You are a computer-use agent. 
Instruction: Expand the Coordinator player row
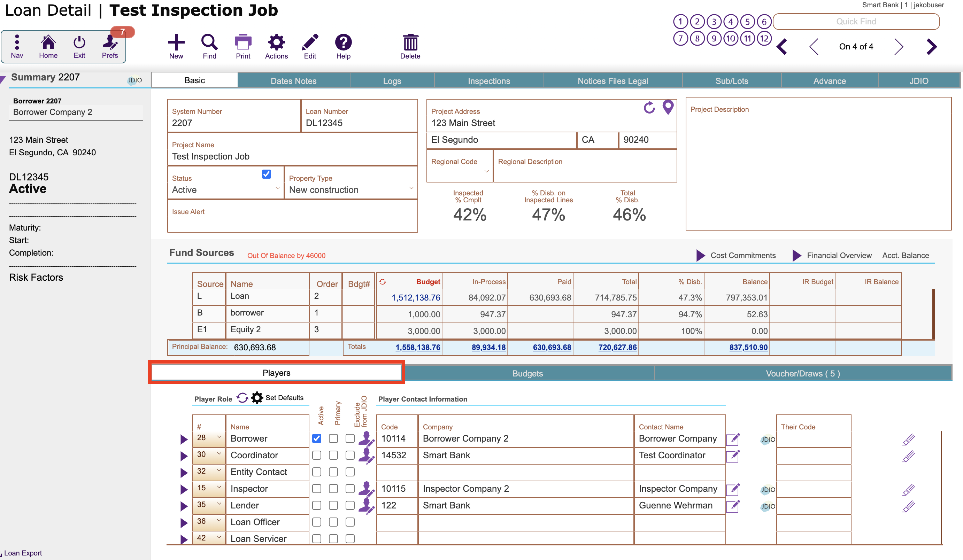[x=184, y=456]
